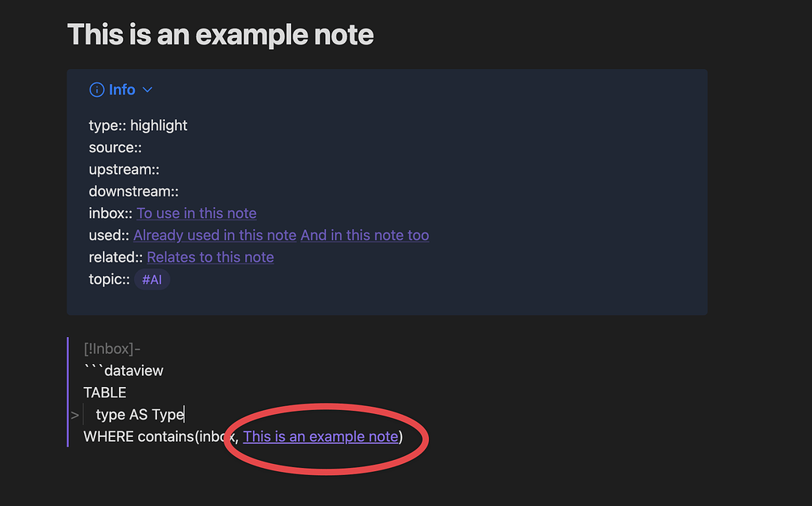Screen dimensions: 812x506
Task: Click the blue info symbol next to Info label
Action: tap(96, 90)
